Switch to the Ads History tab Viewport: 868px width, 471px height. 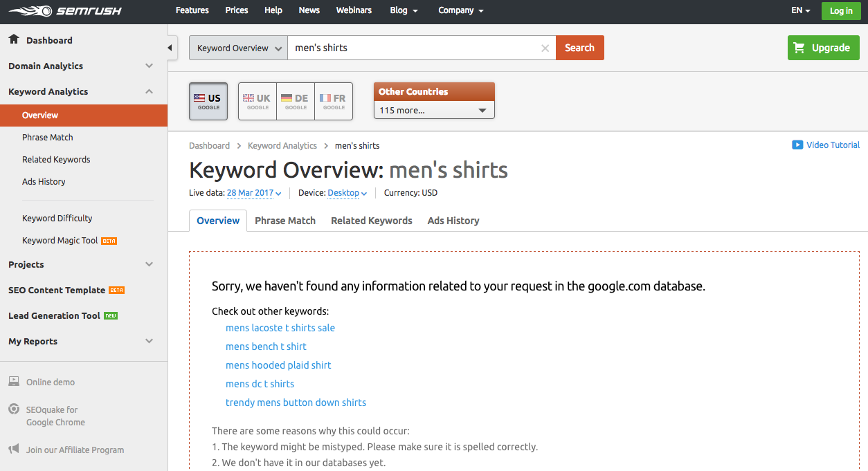453,221
